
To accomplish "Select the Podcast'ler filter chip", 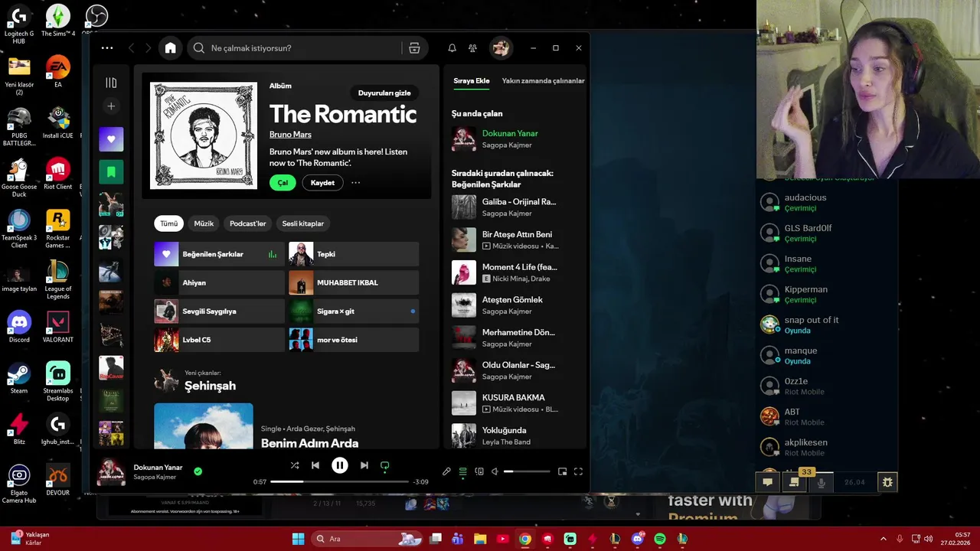I will (248, 223).
